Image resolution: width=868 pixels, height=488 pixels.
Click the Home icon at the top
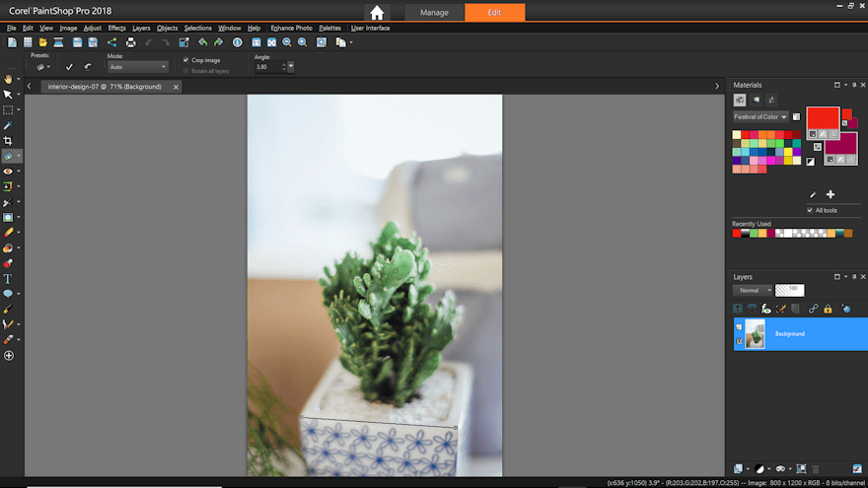coord(377,13)
